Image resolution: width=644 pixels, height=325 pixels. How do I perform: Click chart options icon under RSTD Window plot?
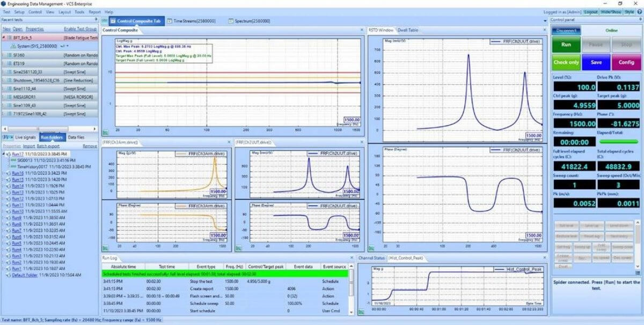(x=371, y=247)
